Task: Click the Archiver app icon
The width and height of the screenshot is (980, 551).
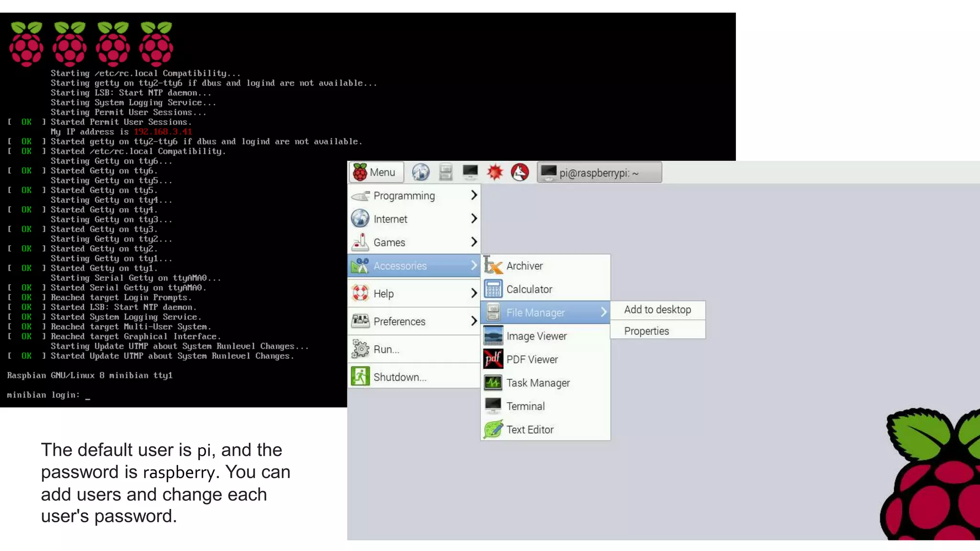Action: pos(493,265)
